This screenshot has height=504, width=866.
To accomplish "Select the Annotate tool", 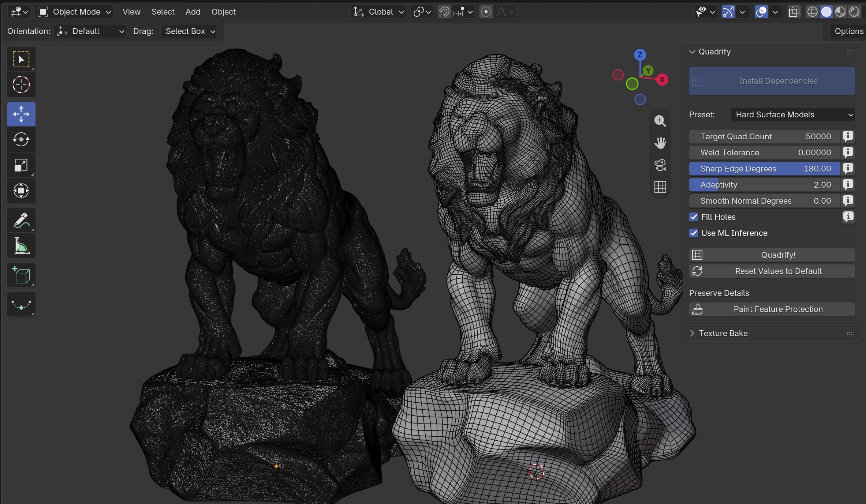I will (21, 220).
